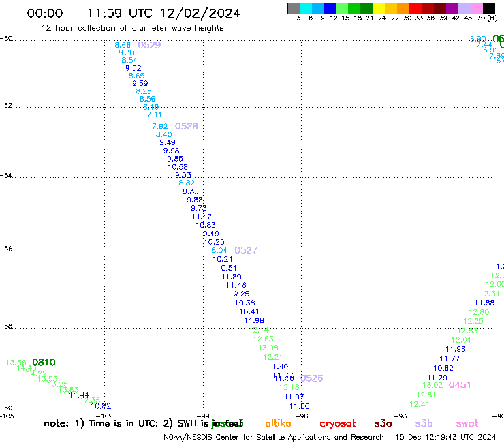Click the 11.97 wave height value
Viewport: 504px width, 443px height.
[x=294, y=397]
